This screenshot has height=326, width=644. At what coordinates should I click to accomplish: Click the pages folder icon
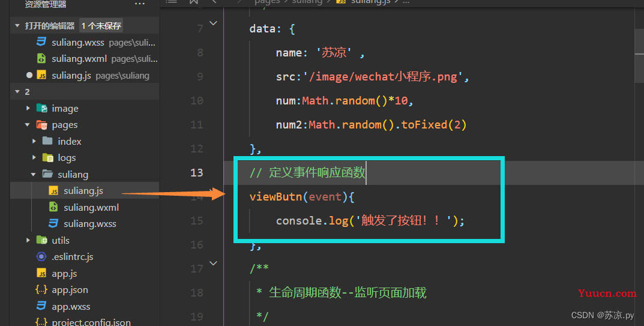pyautogui.click(x=41, y=124)
